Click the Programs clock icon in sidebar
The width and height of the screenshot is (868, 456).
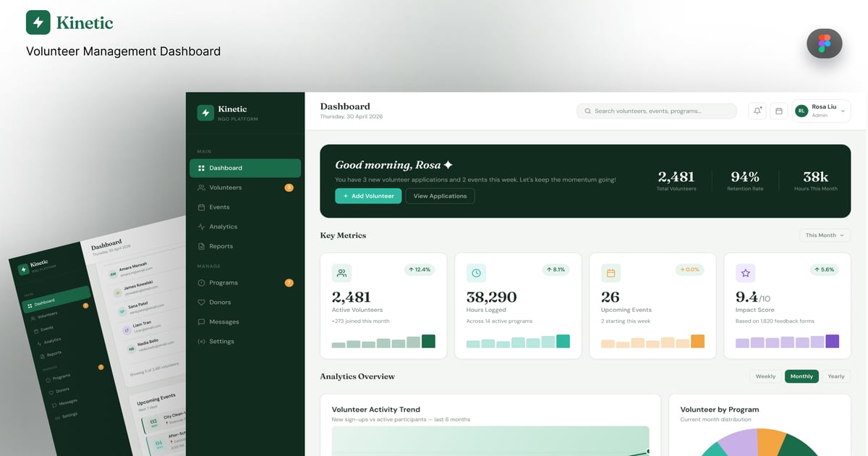click(x=202, y=283)
